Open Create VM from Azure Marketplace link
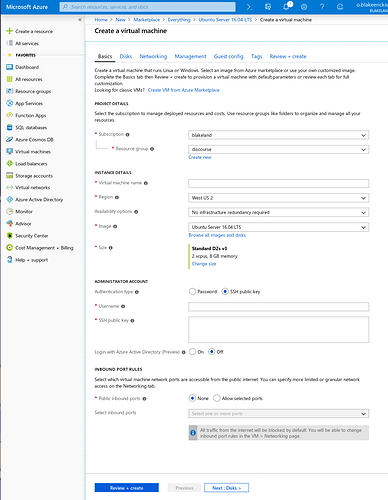The height and width of the screenshot is (500, 388). pyautogui.click(x=184, y=90)
